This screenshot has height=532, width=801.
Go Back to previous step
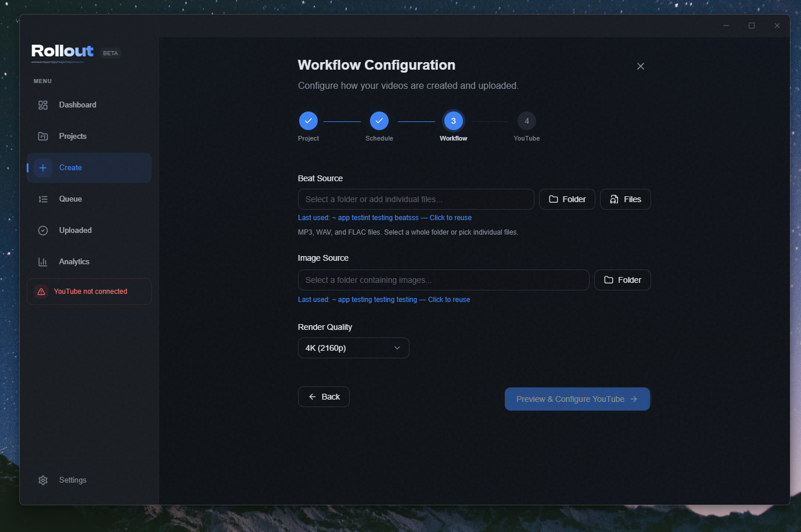[x=324, y=397]
